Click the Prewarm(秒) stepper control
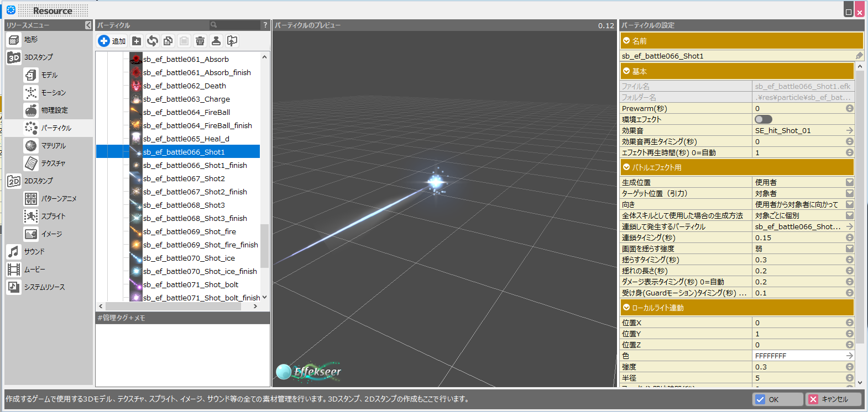The width and height of the screenshot is (868, 412). click(849, 108)
